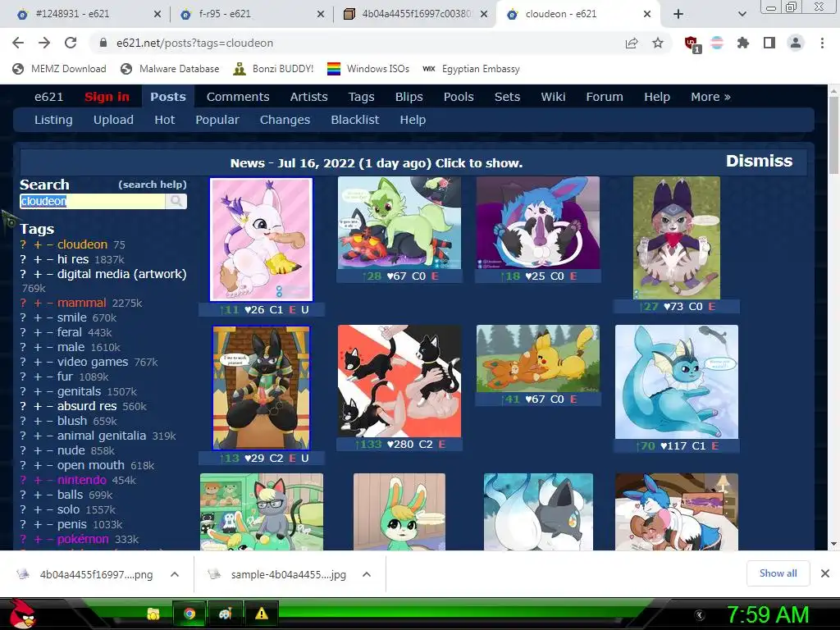Close the 'cloudeon - e621' tab
Screen dimensions: 840x630
647,14
